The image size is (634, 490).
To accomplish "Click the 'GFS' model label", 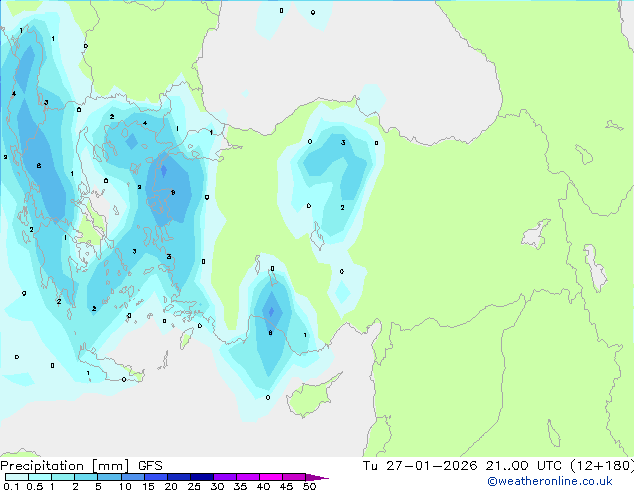I will [x=150, y=466].
